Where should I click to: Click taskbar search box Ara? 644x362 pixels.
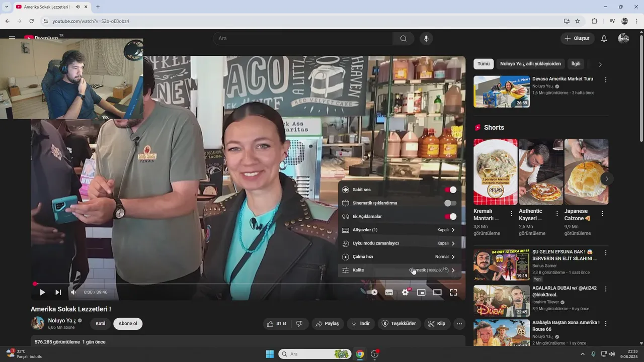pyautogui.click(x=315, y=354)
